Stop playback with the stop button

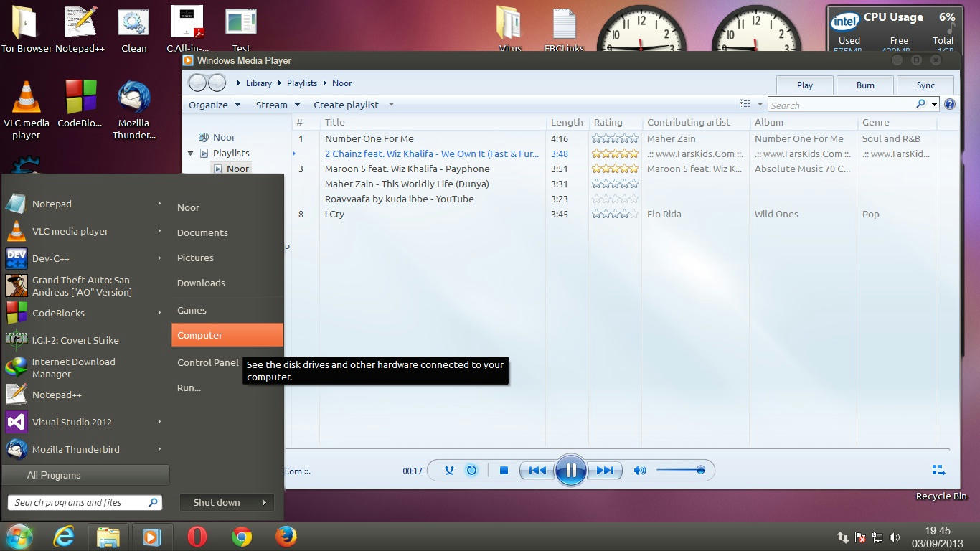(504, 471)
